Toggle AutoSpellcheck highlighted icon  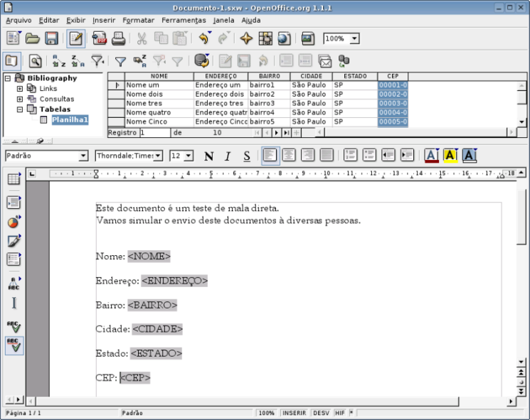14,345
